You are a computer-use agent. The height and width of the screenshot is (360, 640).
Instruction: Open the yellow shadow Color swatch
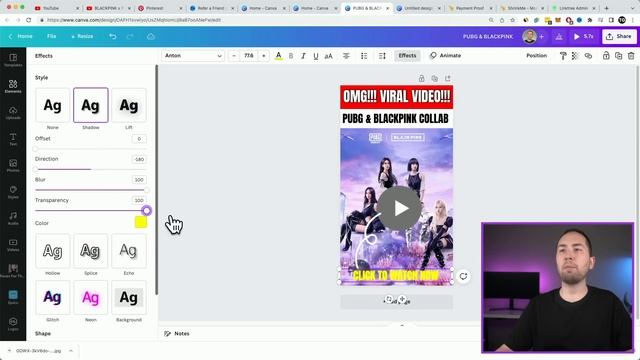pos(141,222)
